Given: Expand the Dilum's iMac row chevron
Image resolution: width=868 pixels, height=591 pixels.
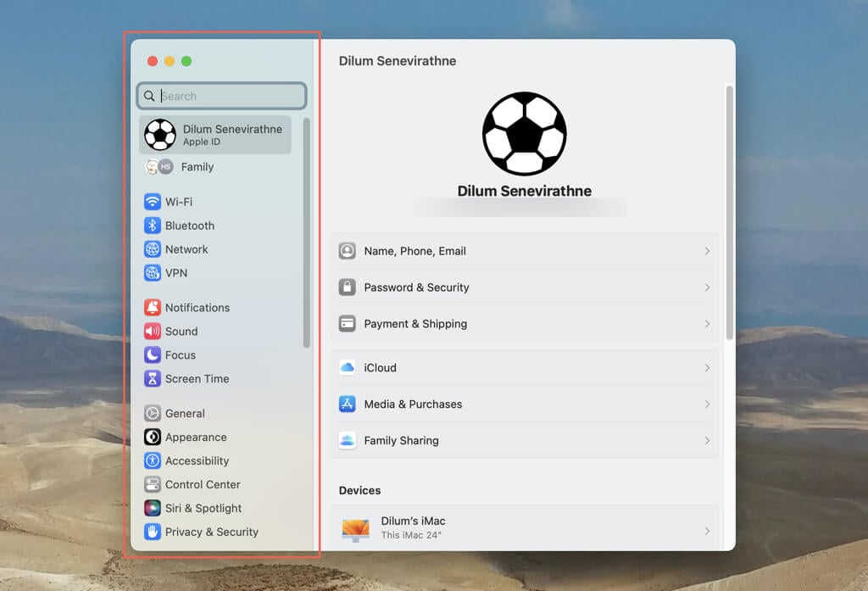Looking at the screenshot, I should pos(708,531).
